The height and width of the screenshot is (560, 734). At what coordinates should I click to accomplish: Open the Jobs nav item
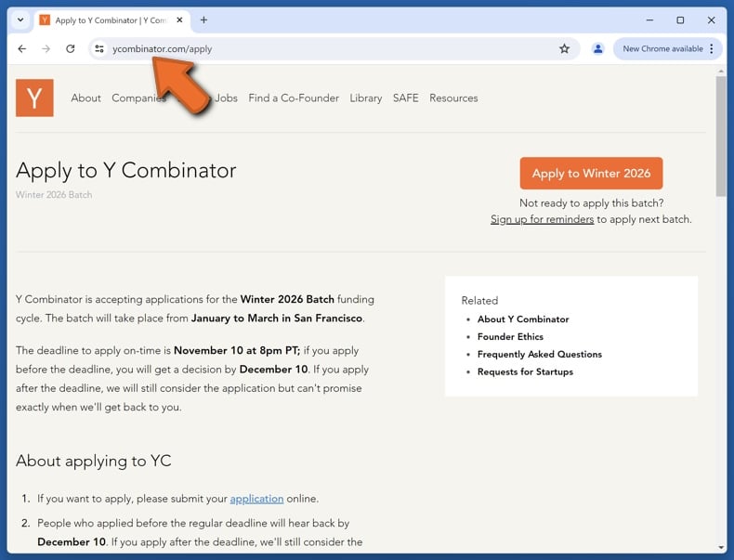[226, 98]
